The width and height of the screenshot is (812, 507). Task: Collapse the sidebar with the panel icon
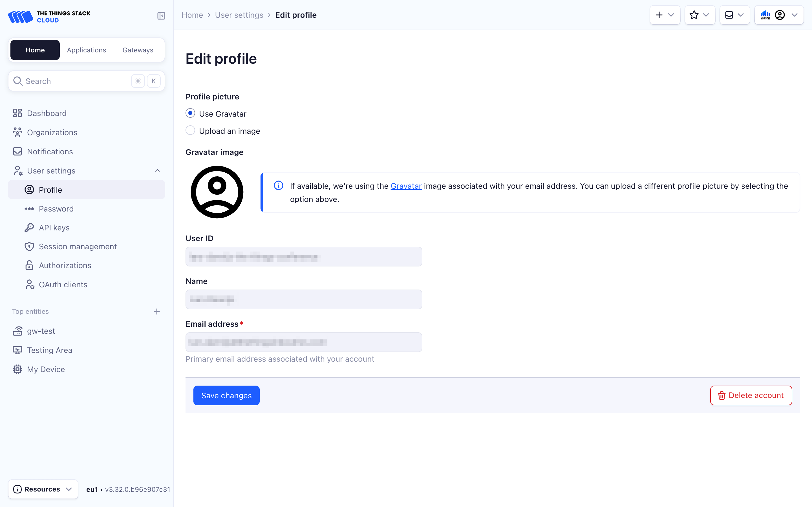click(161, 16)
